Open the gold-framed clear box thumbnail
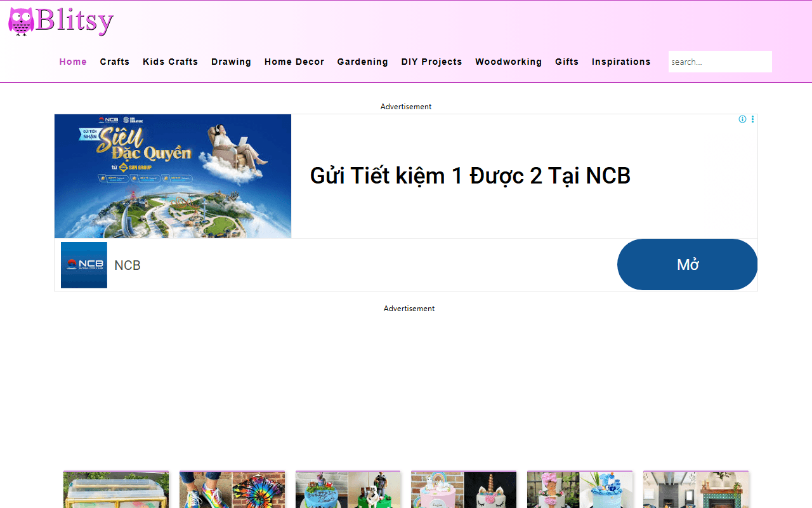 click(x=116, y=490)
